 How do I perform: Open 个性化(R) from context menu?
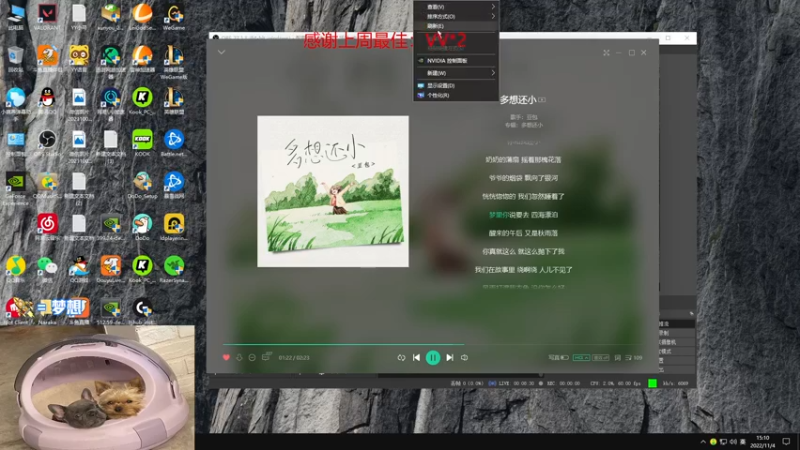[456, 95]
